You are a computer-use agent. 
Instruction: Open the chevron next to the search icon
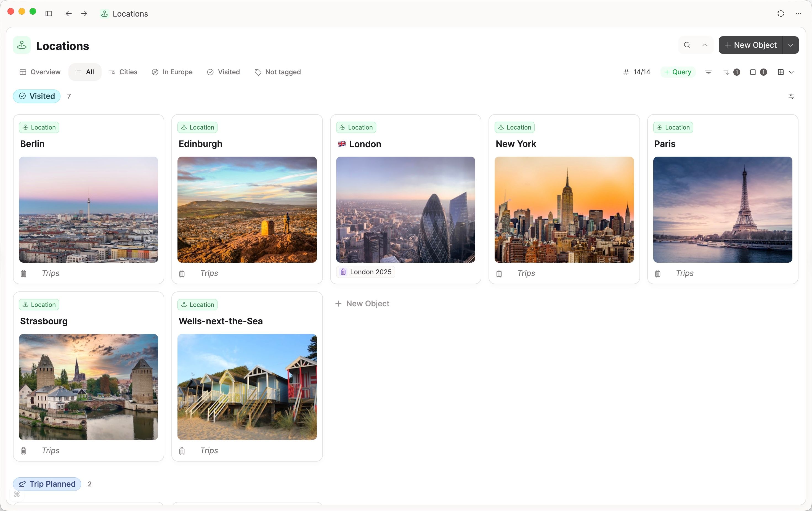pyautogui.click(x=705, y=45)
